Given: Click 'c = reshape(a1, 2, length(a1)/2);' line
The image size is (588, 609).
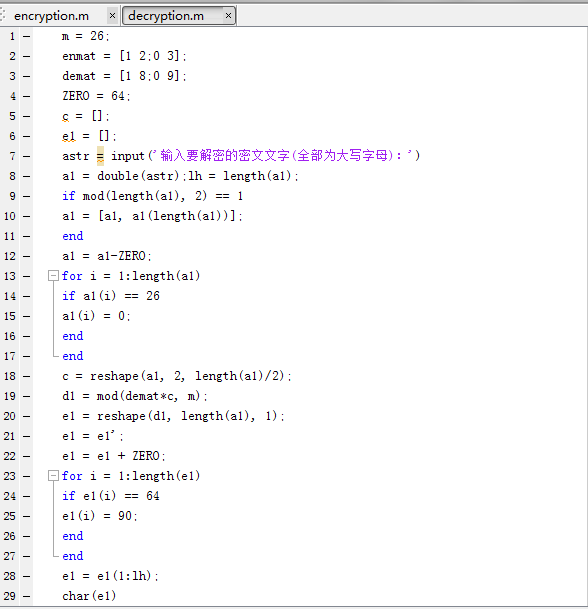Looking at the screenshot, I should [x=177, y=376].
